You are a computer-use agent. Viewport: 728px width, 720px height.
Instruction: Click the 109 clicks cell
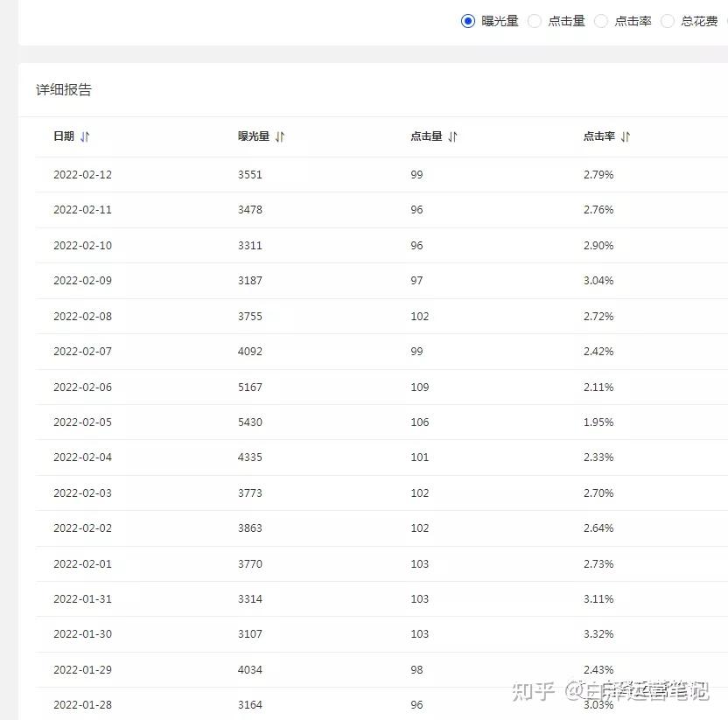[x=420, y=388]
